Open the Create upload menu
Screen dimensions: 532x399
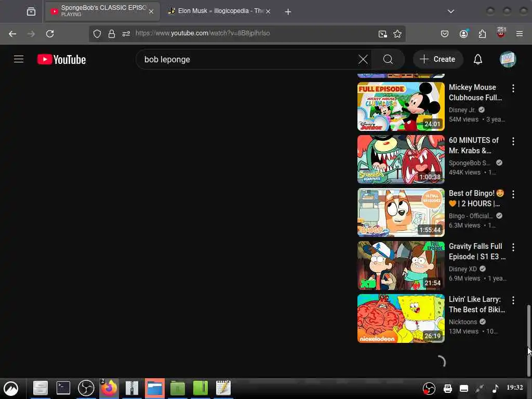[x=437, y=59]
